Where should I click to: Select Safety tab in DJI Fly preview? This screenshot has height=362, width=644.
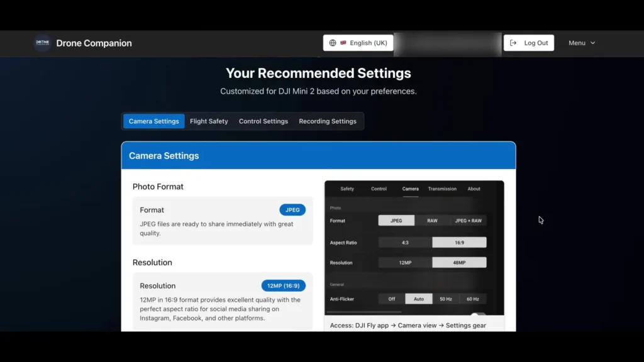tap(347, 189)
